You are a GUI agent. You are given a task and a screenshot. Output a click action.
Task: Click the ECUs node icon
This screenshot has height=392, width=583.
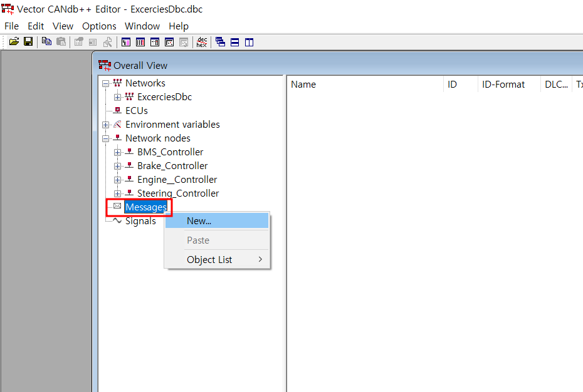(117, 110)
